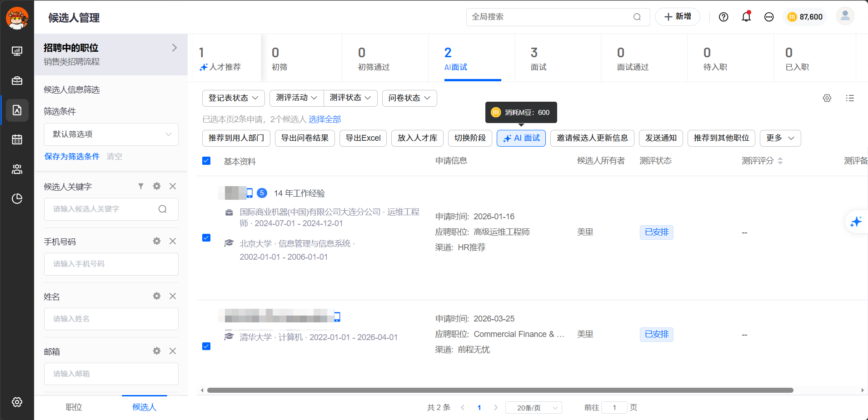Switch to the 面试 stage tab
The height and width of the screenshot is (420, 868).
click(x=539, y=59)
